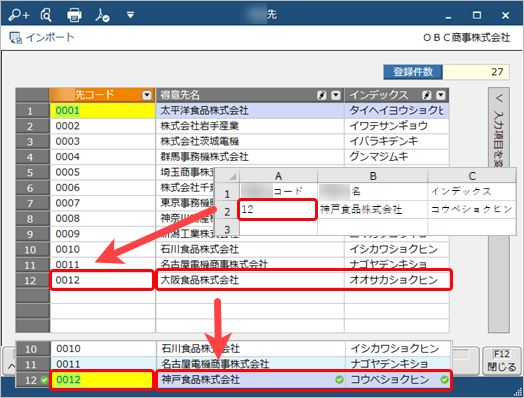Click the 名古屋電機商事株式会社 cell in lower panel
Viewport: 524px width, 398px height.
[x=251, y=364]
